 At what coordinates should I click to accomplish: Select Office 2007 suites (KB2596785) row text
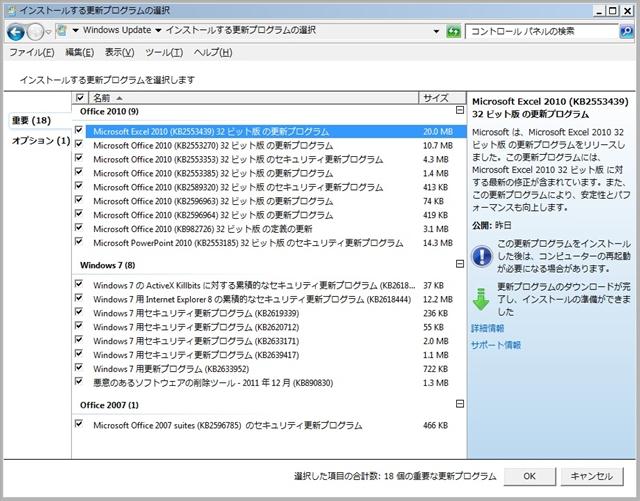click(228, 425)
